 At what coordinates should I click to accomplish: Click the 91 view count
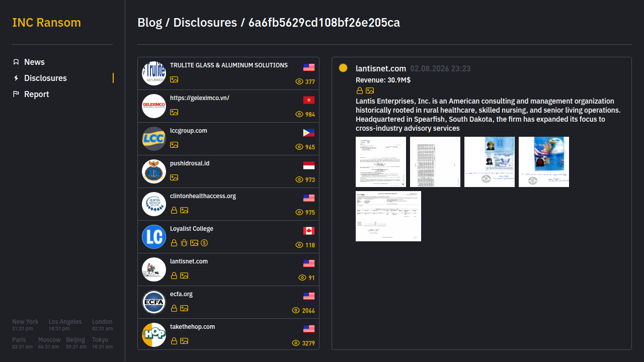tap(311, 278)
